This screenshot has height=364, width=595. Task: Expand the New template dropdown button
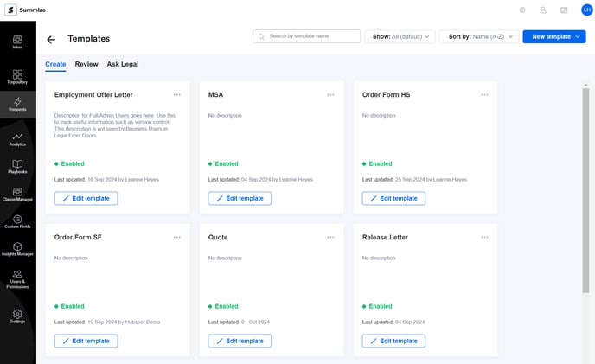coord(553,37)
